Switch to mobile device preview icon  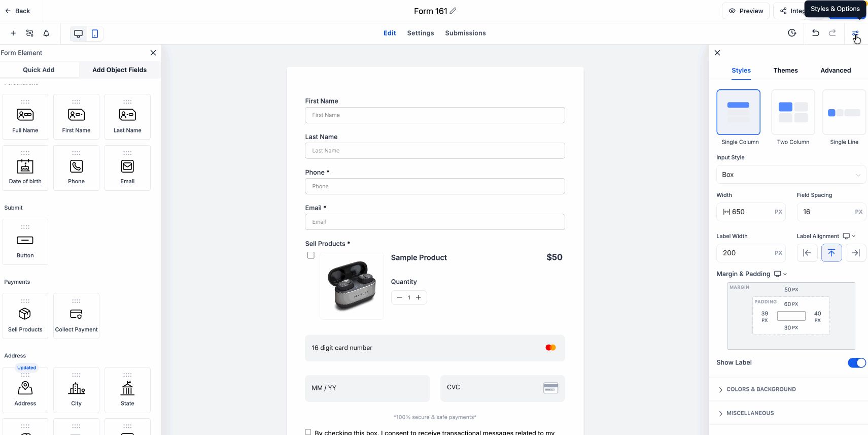[x=95, y=34]
